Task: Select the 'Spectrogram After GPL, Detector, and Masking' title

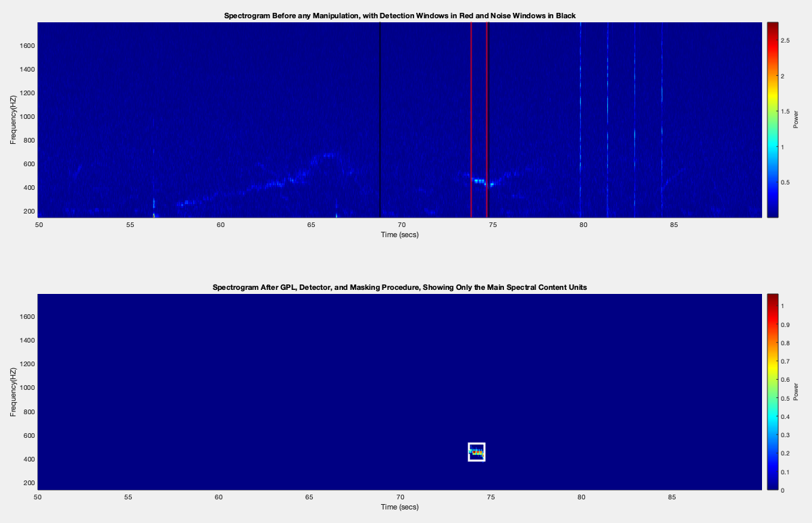Action: tap(400, 287)
